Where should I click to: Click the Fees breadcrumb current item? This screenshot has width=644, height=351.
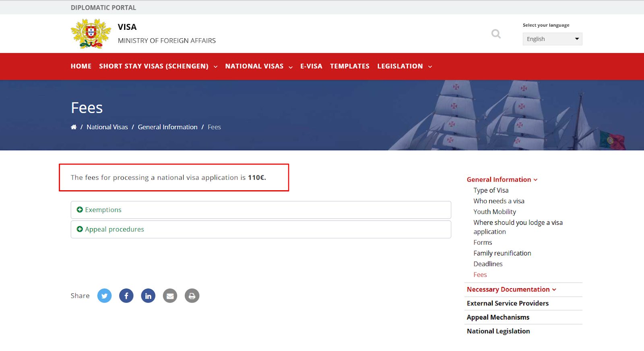point(214,127)
